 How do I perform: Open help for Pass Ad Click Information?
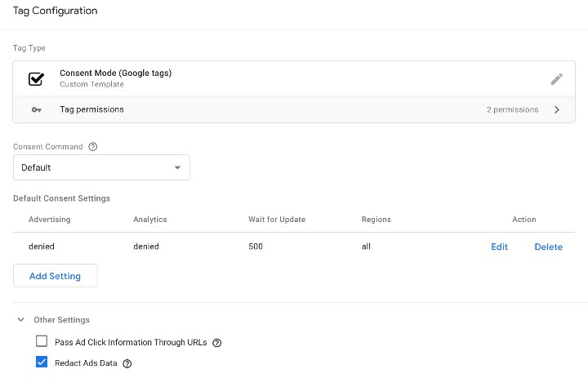pos(216,343)
